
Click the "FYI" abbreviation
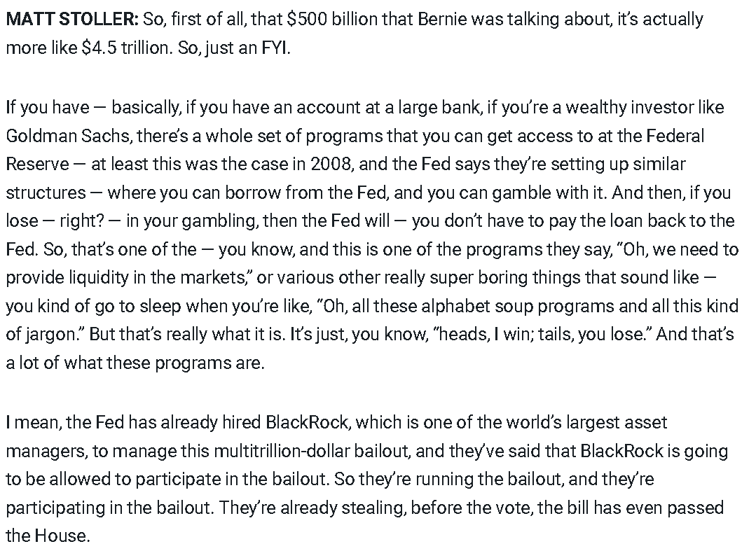275,48
